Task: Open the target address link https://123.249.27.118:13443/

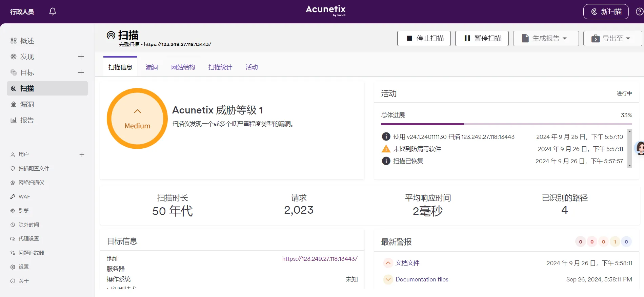Action: [320, 259]
